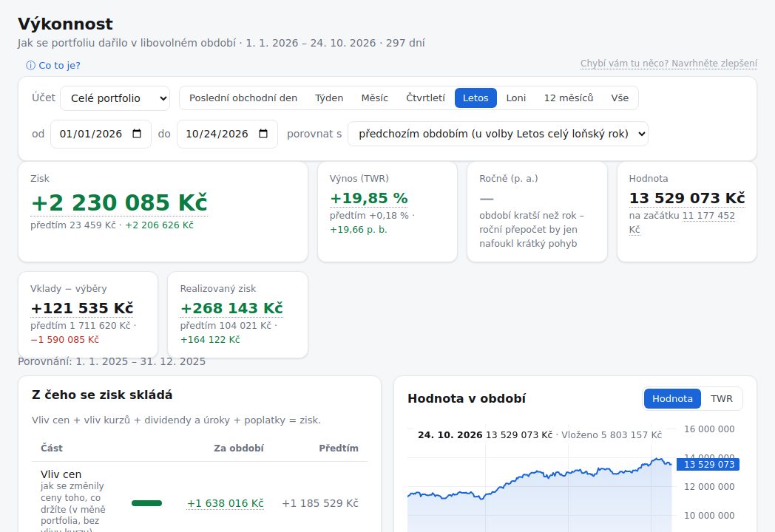Choose the '12 měsíců' period
Viewport: 775px width, 532px height.
[569, 98]
